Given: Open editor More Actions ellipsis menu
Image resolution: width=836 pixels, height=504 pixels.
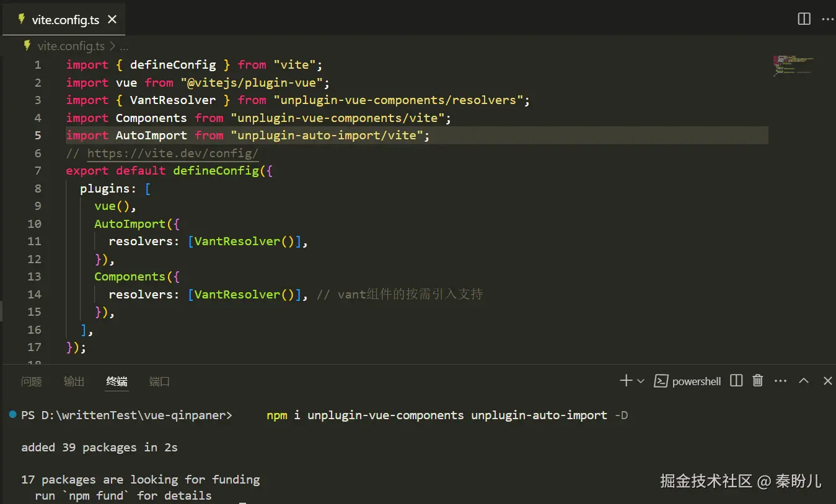Looking at the screenshot, I should 827,19.
